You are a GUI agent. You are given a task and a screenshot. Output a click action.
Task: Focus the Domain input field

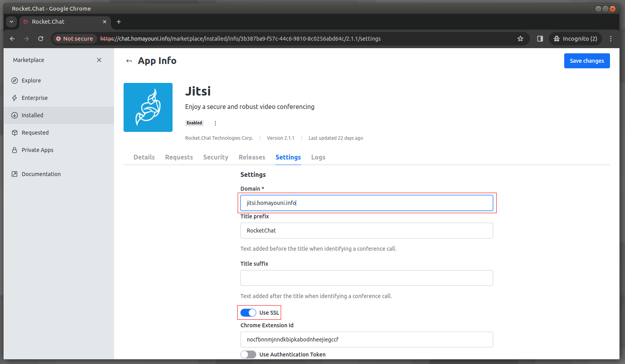pos(367,203)
